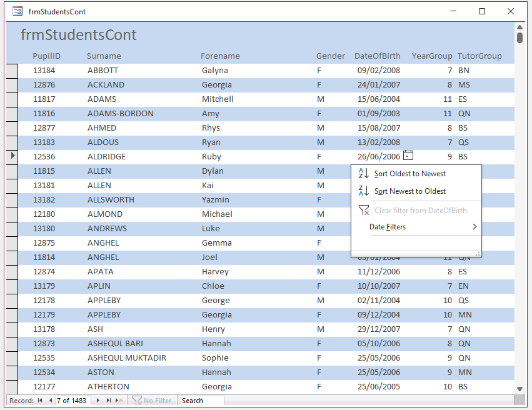
Task: Click forename Sophie
Action: [215, 357]
